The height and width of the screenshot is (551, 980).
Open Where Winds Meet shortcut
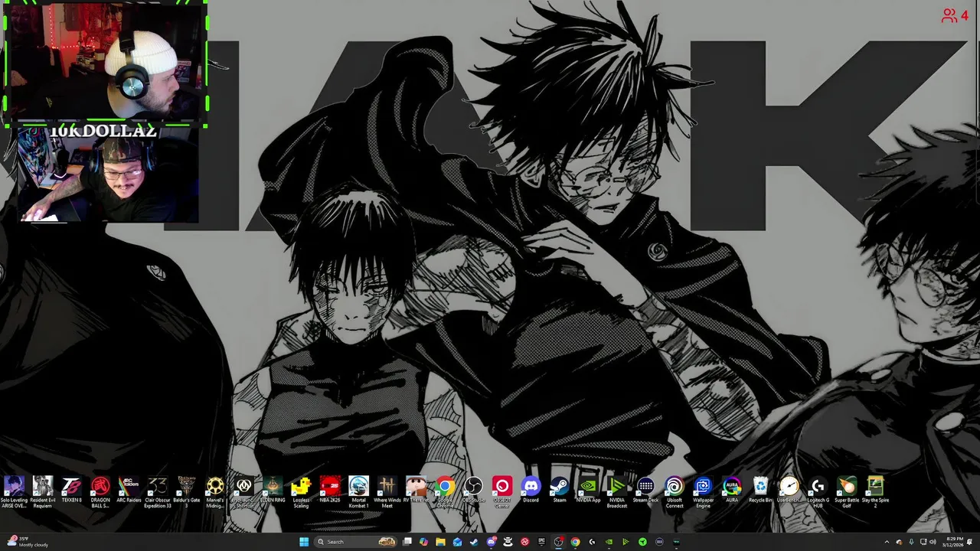click(387, 491)
